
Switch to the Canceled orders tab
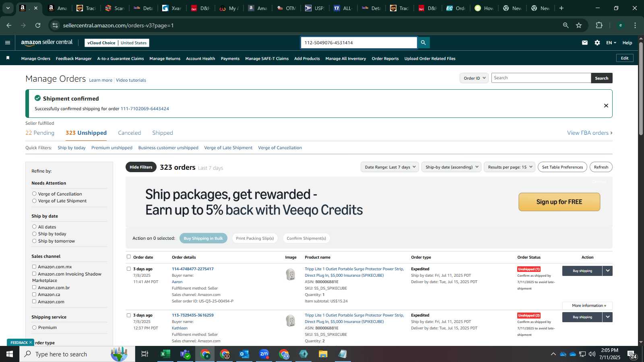[x=130, y=133]
